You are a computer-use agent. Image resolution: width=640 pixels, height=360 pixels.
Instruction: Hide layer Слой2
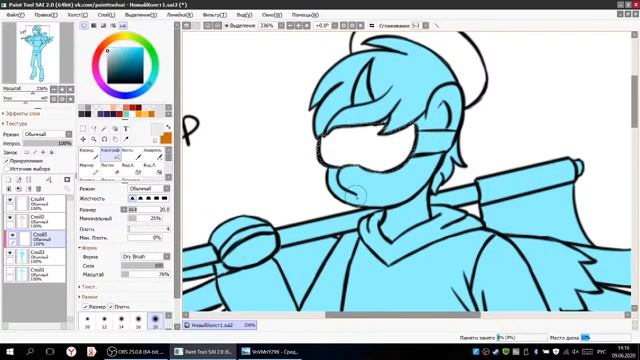(10, 218)
